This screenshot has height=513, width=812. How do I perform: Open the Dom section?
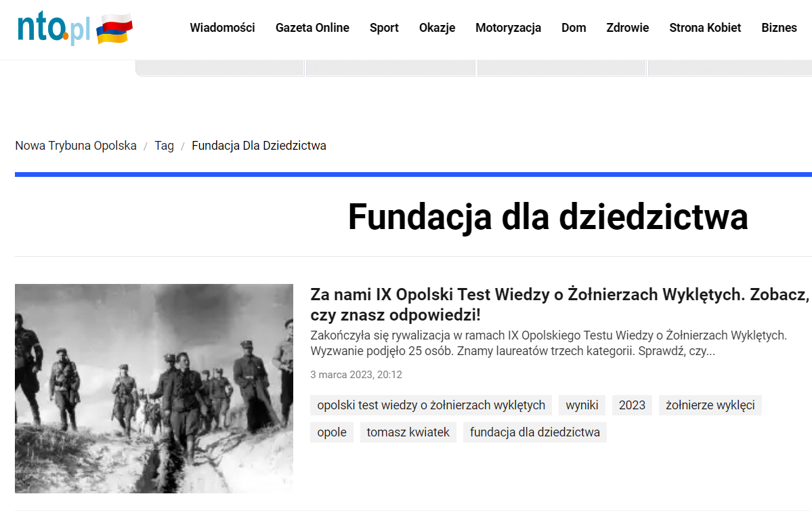coord(574,28)
